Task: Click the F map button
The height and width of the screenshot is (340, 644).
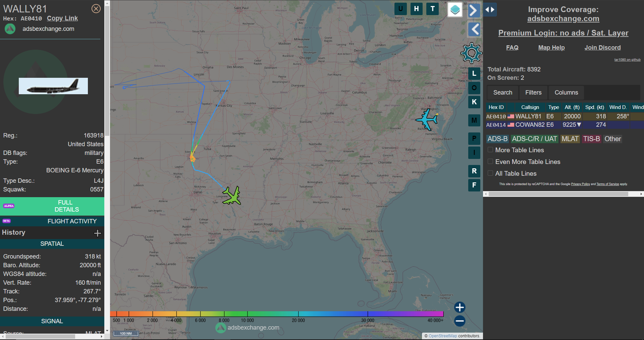Action: tap(474, 185)
